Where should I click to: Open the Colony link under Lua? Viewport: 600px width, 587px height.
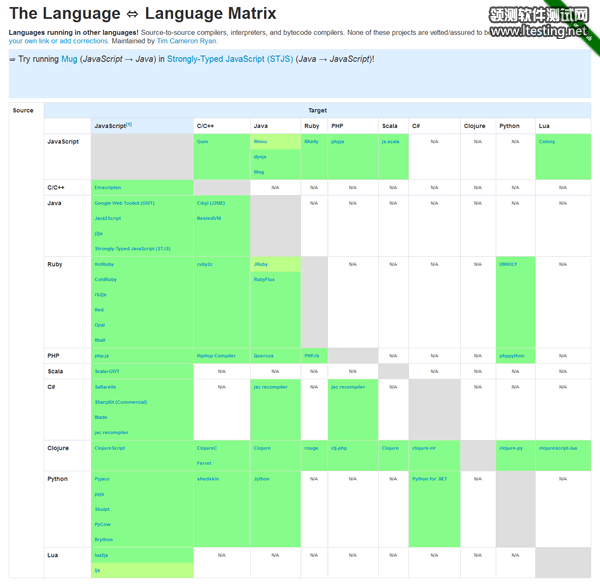(546, 142)
